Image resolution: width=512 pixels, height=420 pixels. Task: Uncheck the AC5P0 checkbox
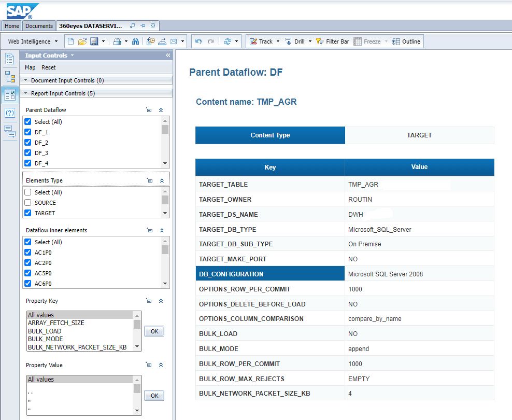[x=28, y=273]
